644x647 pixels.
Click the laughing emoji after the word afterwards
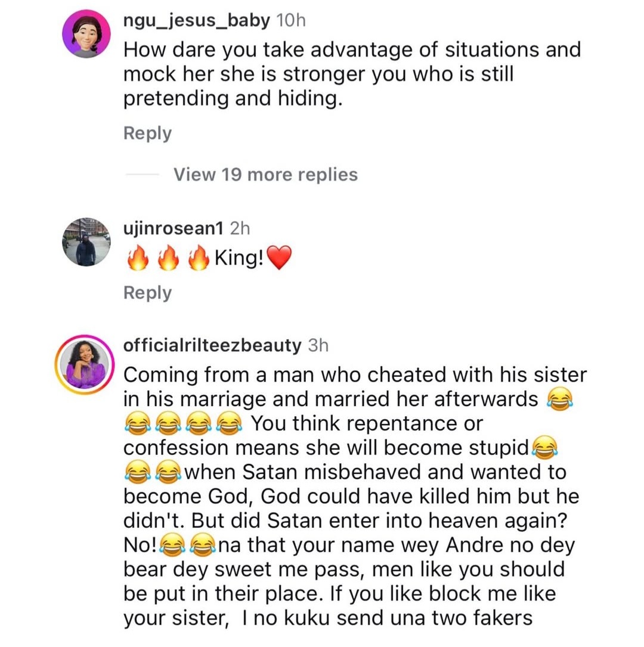coord(558,400)
